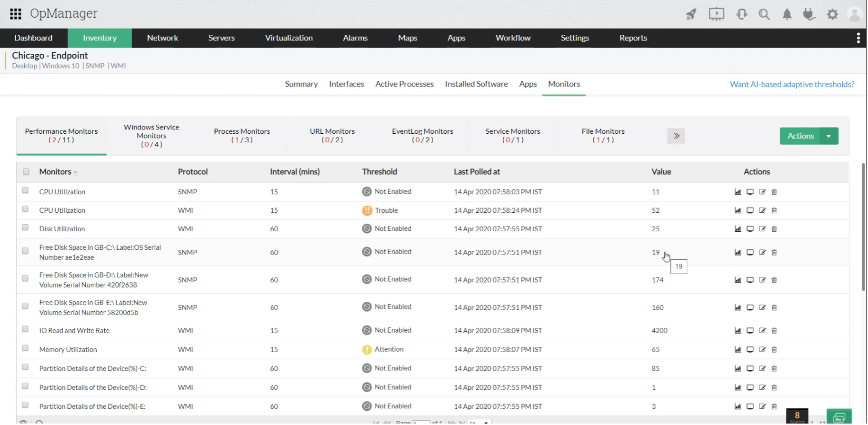Select Windows Service Monitors tab

point(151,136)
